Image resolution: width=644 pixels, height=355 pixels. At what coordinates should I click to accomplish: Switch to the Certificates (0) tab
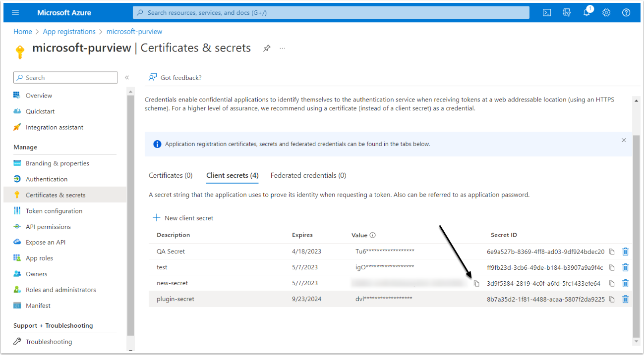tap(171, 175)
